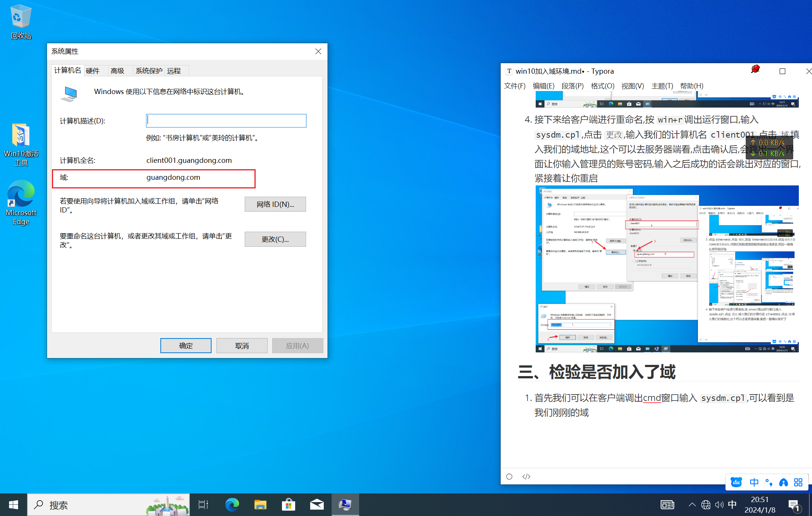Switch Typora to source code mode
Viewport: 812px width, 516px height.
tap(526, 477)
